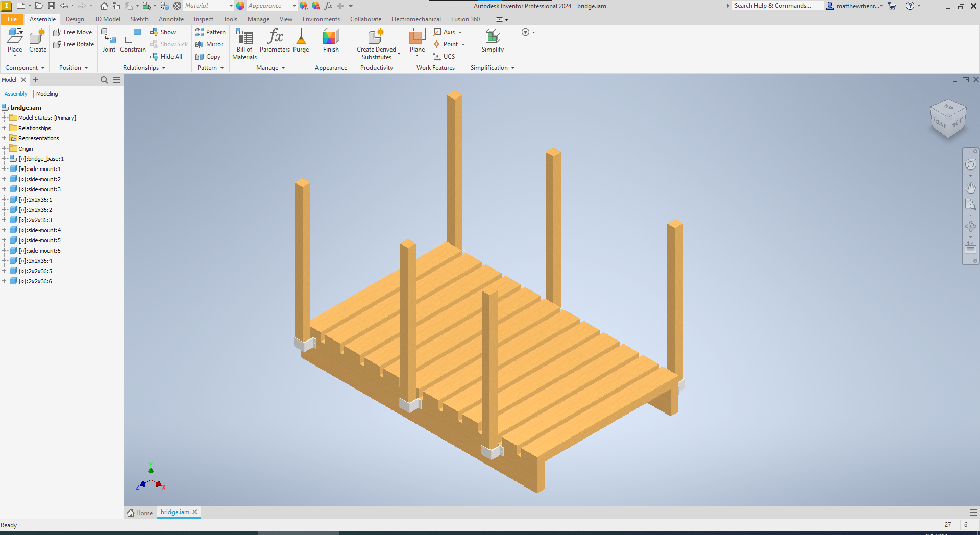This screenshot has width=980, height=535.
Task: Open the document tabs menu at bottom right
Action: pyautogui.click(x=974, y=513)
